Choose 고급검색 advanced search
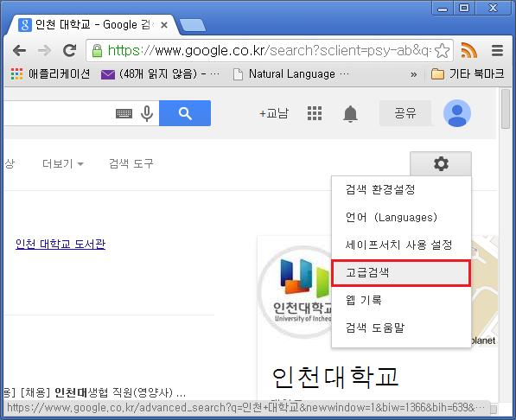516x420 pixels. pyautogui.click(x=402, y=272)
